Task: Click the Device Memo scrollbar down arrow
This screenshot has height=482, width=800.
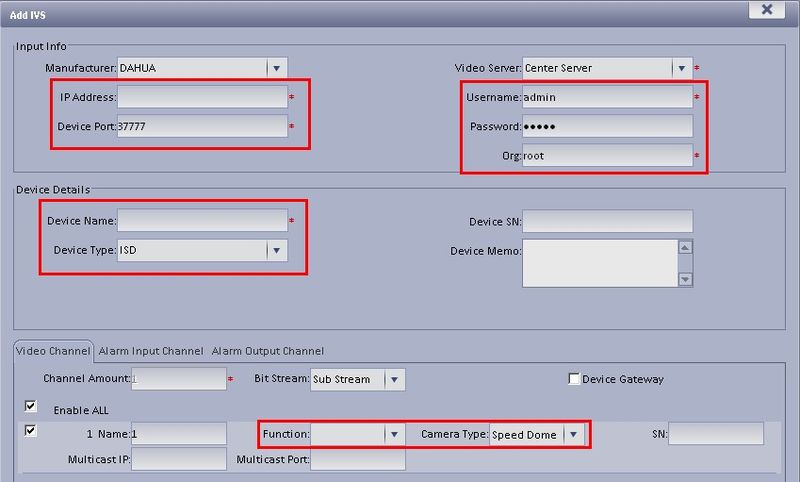Action: tap(685, 279)
